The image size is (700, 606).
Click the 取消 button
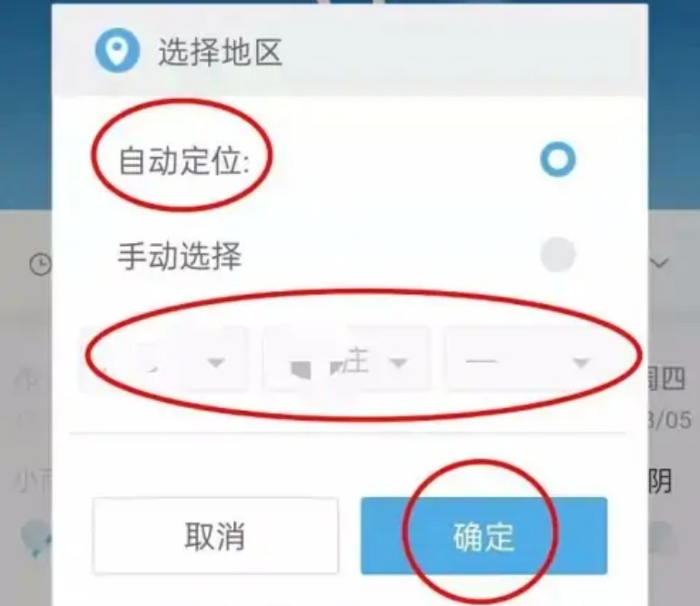pos(215,535)
